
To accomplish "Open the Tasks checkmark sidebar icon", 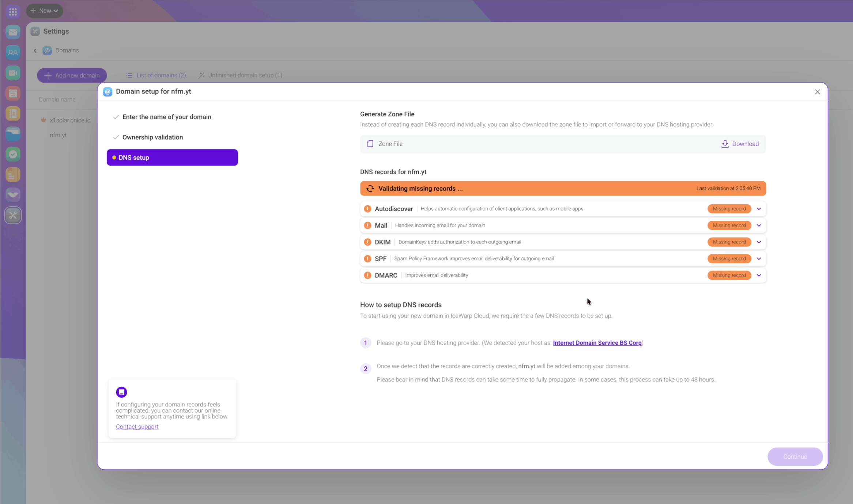I will point(13,154).
